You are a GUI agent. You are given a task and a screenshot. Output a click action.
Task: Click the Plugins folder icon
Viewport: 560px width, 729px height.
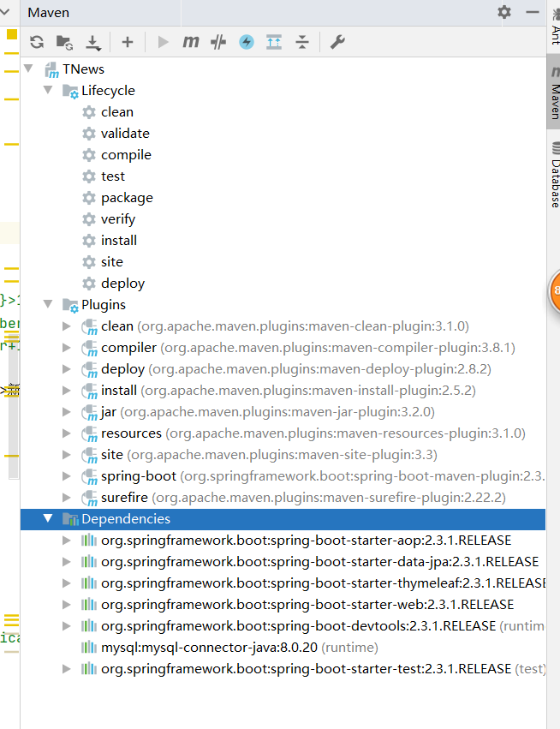[x=70, y=306]
